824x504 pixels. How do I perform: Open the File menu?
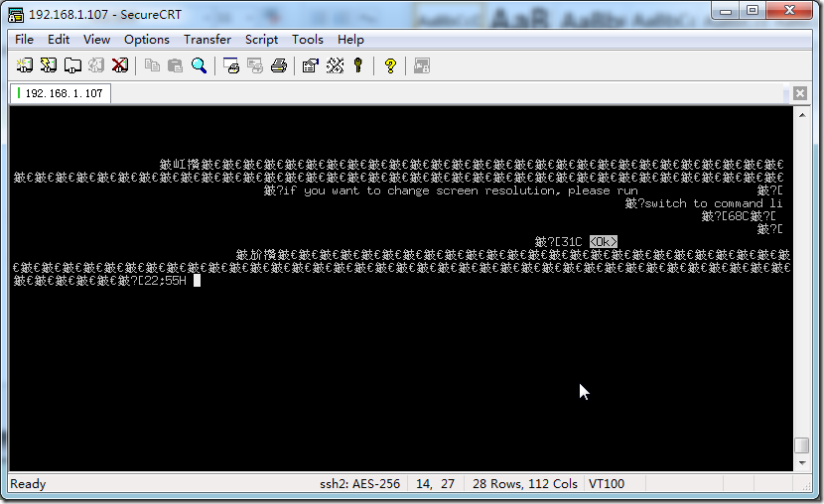(24, 40)
